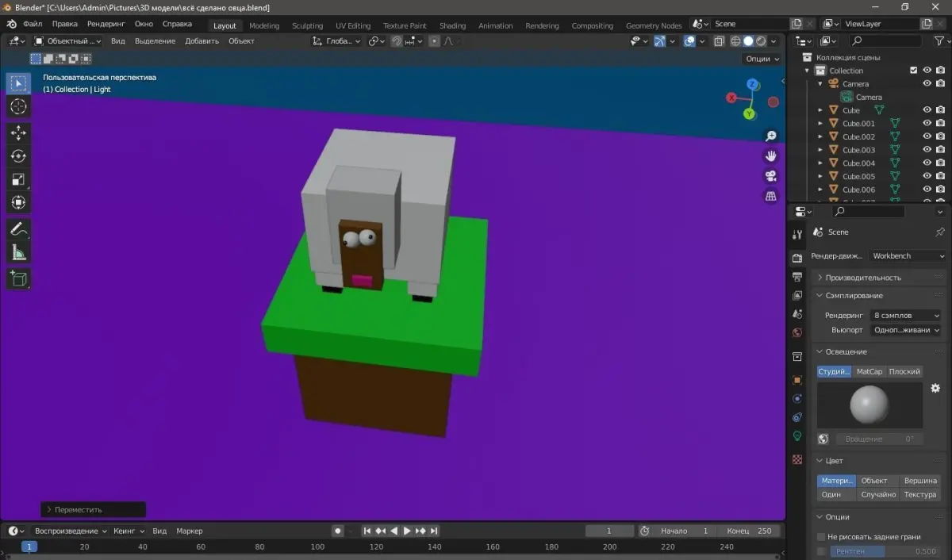Select MatCap lighting mode

pyautogui.click(x=869, y=371)
